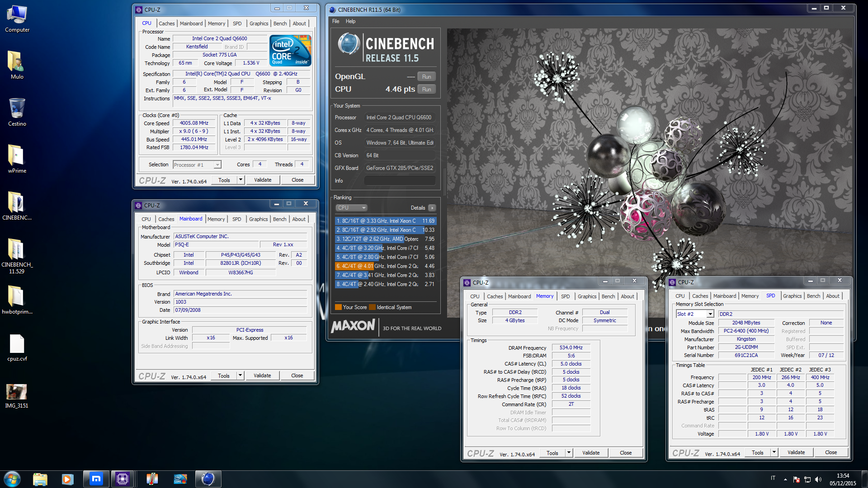
Task: Expand Tools arrow in SPD CPU-Z window
Action: (774, 452)
